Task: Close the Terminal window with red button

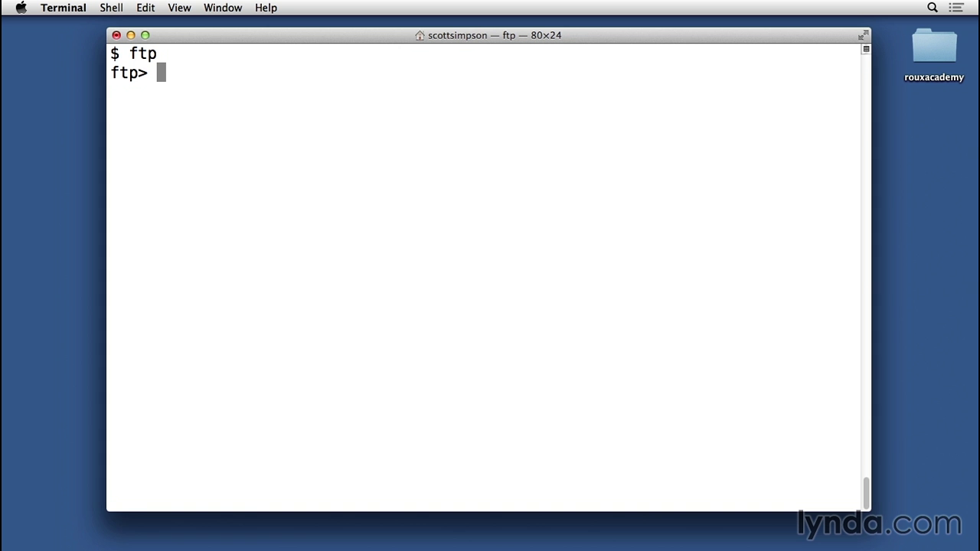Action: (x=116, y=35)
